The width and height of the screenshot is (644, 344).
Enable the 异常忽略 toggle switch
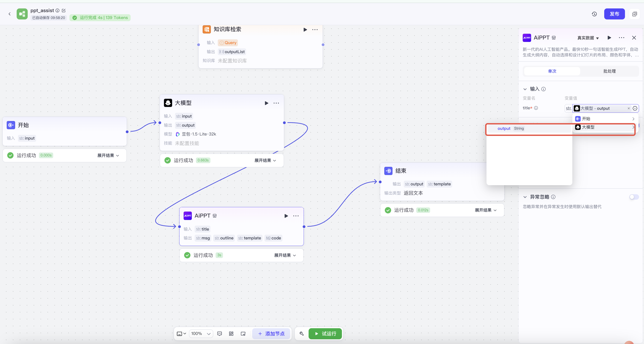tap(634, 197)
